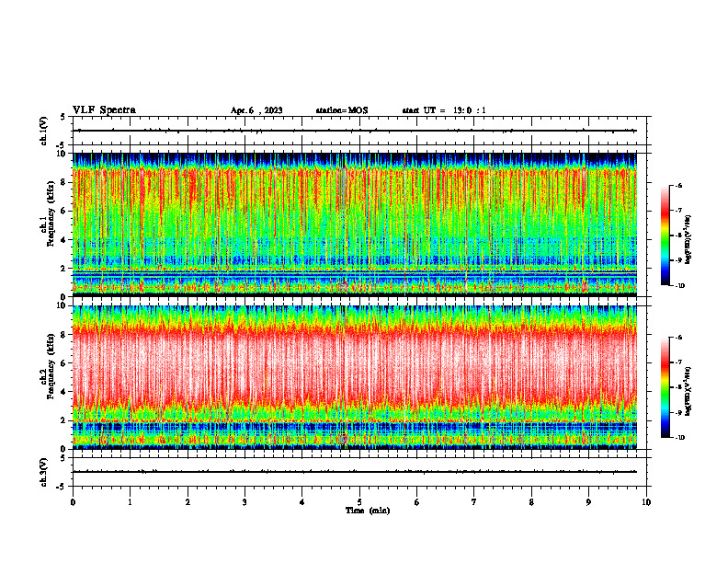Viewport: 728px width, 563px height.
Task: Click time axis tick label '7'
Action: (474, 502)
